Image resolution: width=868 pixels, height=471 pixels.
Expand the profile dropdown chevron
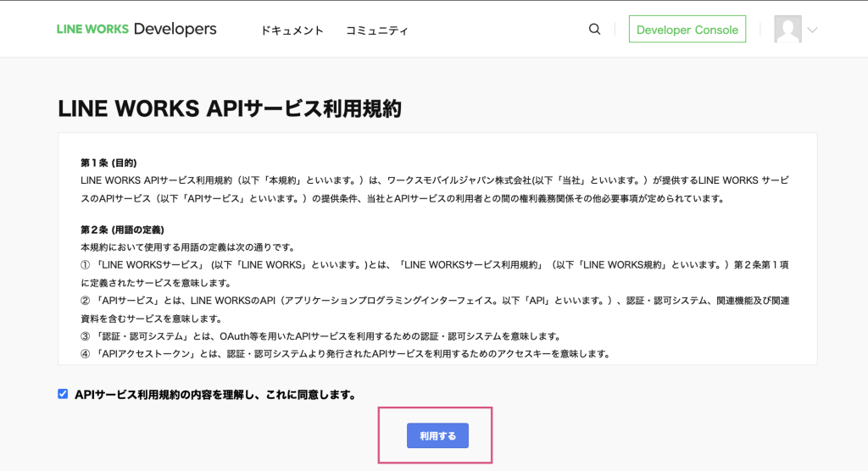tap(812, 30)
